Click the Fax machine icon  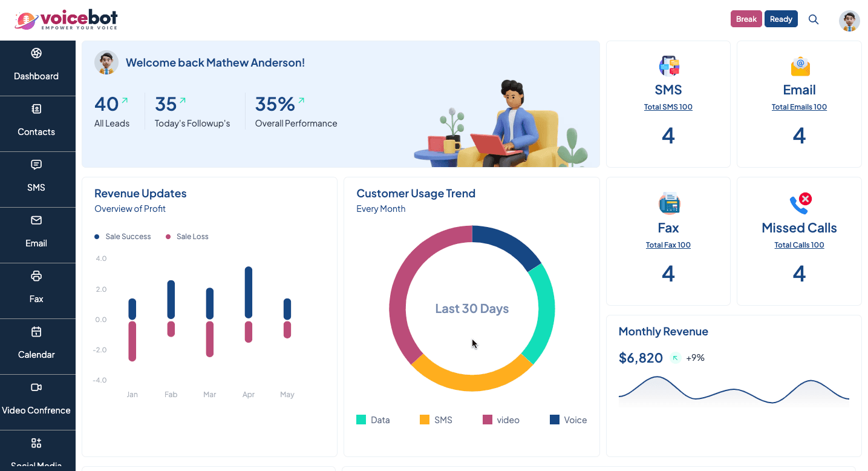[668, 203]
